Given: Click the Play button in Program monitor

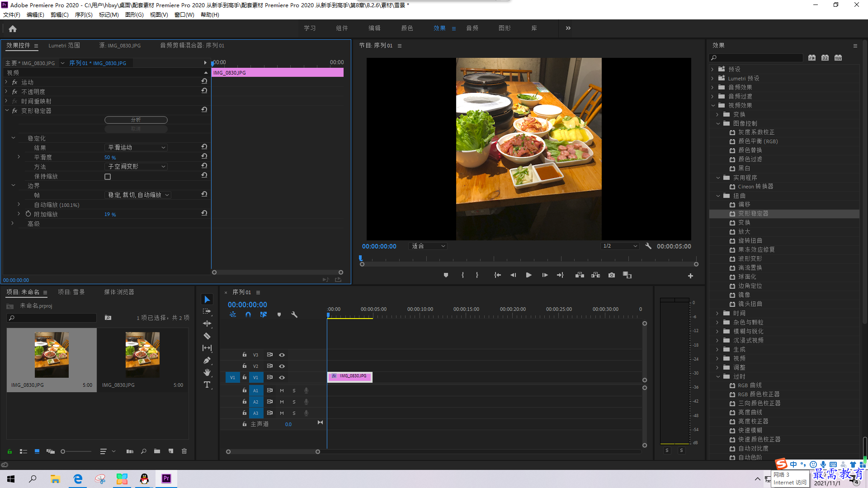Looking at the screenshot, I should point(528,275).
